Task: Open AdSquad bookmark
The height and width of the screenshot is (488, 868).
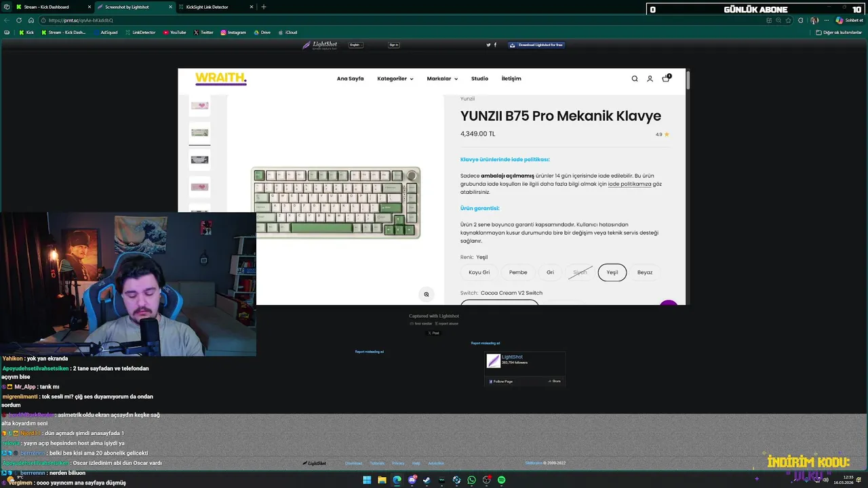Action: pyautogui.click(x=104, y=33)
